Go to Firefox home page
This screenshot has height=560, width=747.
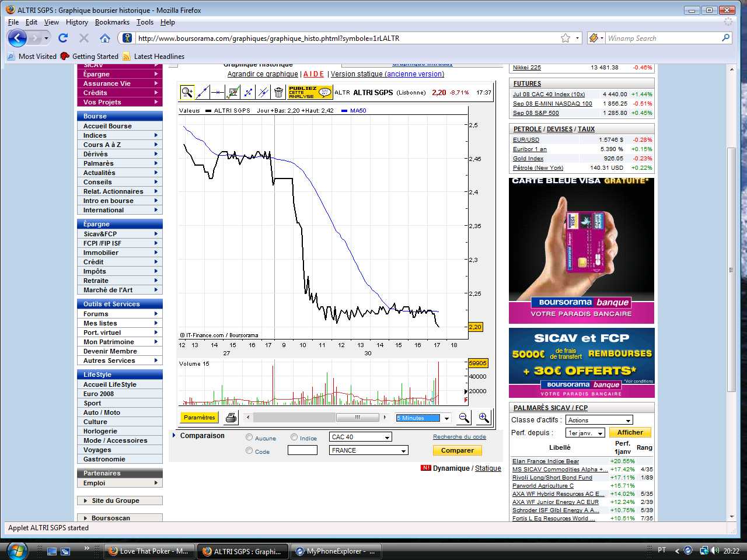point(105,38)
